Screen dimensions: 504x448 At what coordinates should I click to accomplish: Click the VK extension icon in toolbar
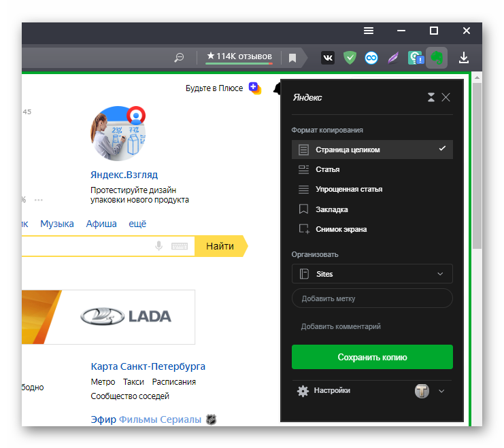tap(328, 58)
